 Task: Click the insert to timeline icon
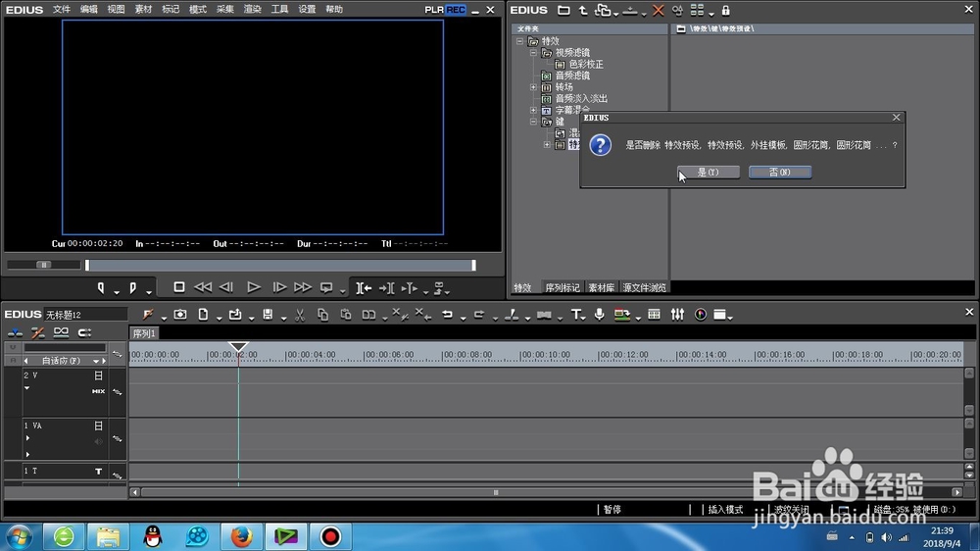364,287
